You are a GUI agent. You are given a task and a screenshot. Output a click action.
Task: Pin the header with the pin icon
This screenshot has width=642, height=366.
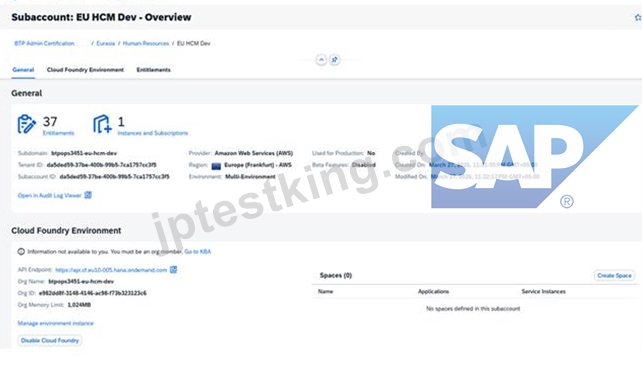coord(335,60)
